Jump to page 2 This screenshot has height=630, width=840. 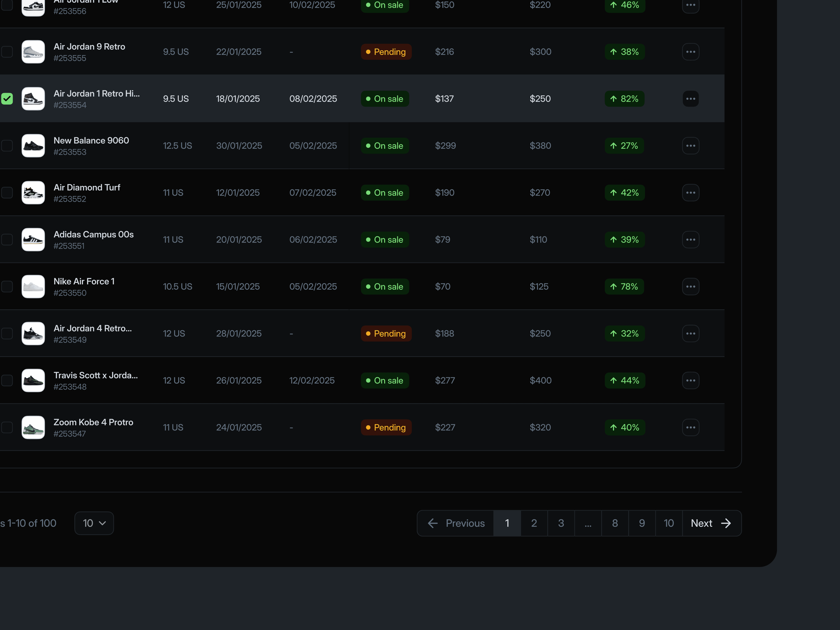click(534, 523)
